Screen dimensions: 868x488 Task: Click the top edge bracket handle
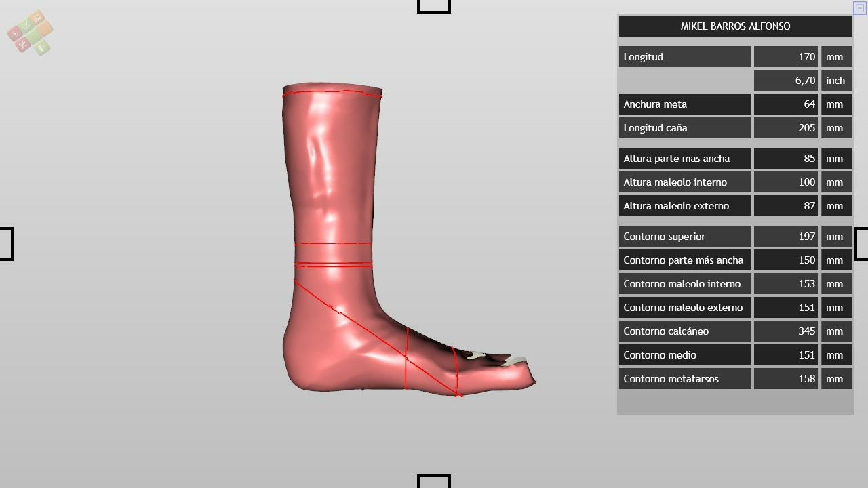[x=433, y=6]
